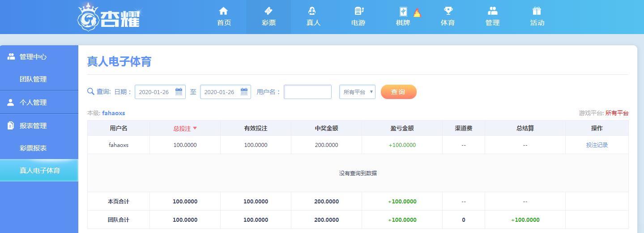Click the gift box icon above 活动
The image size is (644, 233).
coord(537,11)
